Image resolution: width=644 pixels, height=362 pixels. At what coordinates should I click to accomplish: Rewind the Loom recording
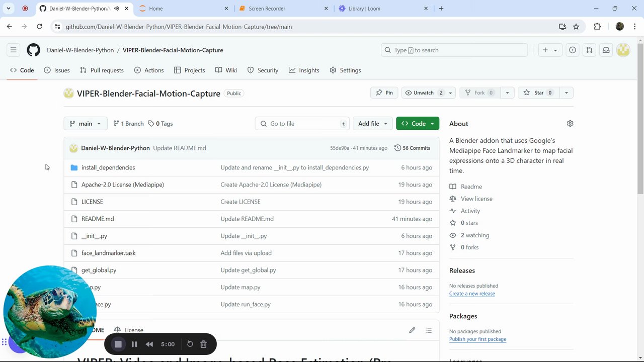coord(149,344)
